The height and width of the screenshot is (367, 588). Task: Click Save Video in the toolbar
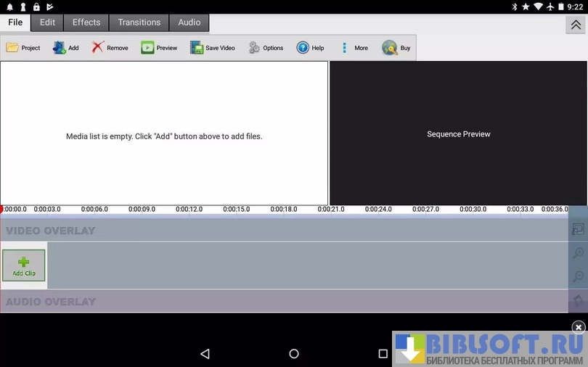[x=212, y=48]
